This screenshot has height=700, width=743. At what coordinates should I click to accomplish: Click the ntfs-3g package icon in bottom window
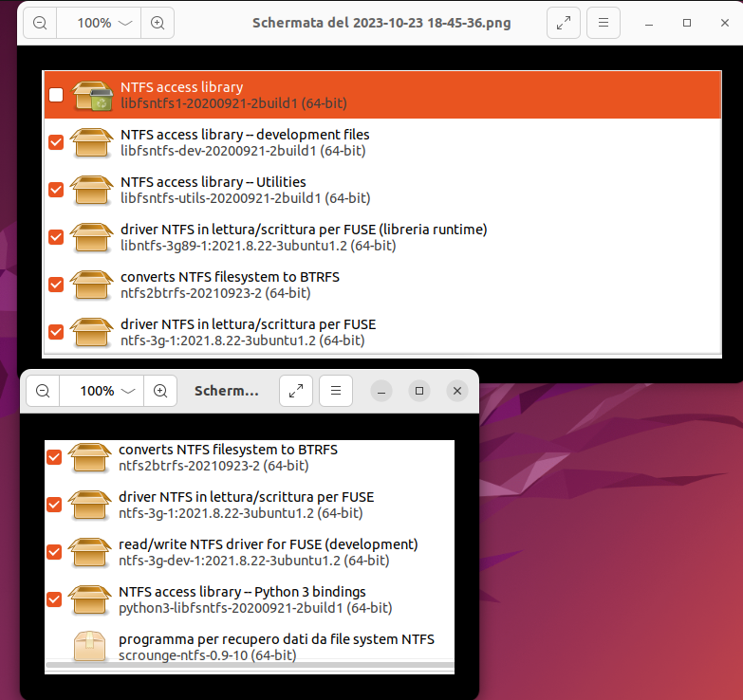coord(89,505)
